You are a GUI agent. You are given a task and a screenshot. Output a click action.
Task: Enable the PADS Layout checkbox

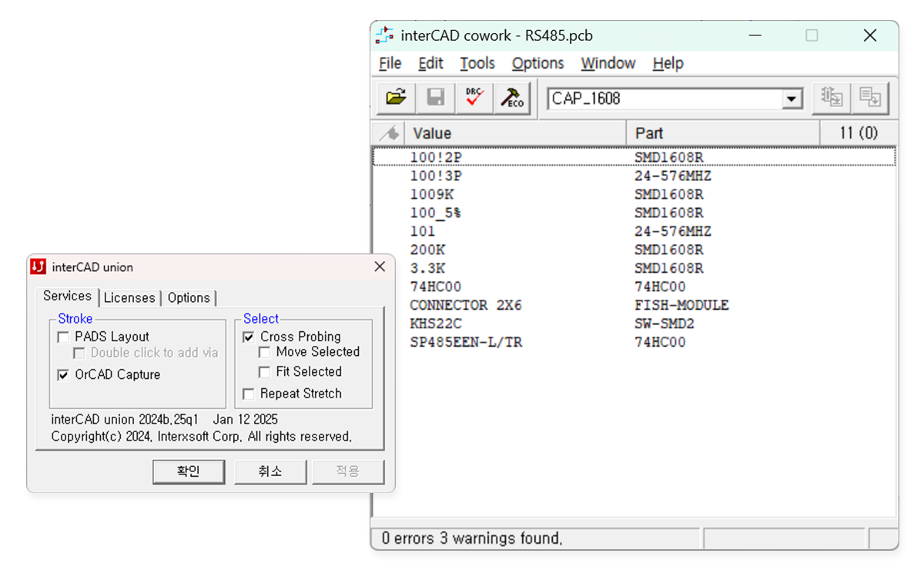[64, 337]
